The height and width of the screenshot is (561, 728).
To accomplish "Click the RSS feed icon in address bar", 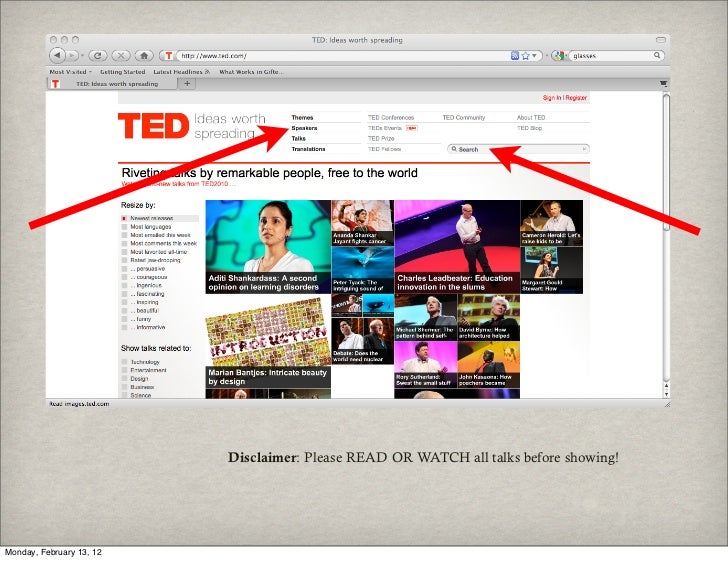I will (x=514, y=56).
